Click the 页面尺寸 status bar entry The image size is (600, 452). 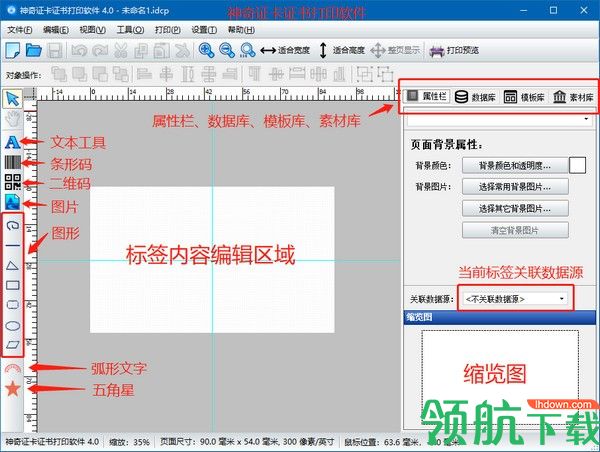tap(247, 442)
